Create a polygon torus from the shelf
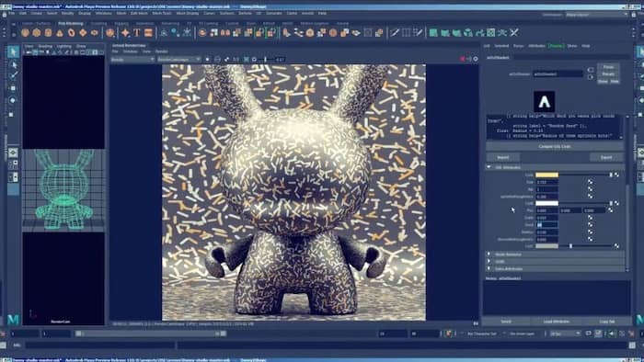This screenshot has width=644, height=362. (72, 33)
